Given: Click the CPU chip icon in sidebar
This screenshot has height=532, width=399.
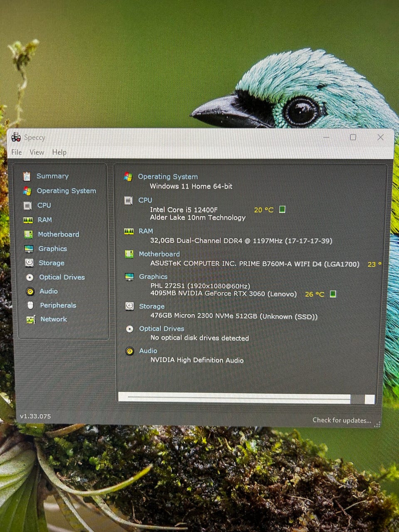Looking at the screenshot, I should click(27, 205).
